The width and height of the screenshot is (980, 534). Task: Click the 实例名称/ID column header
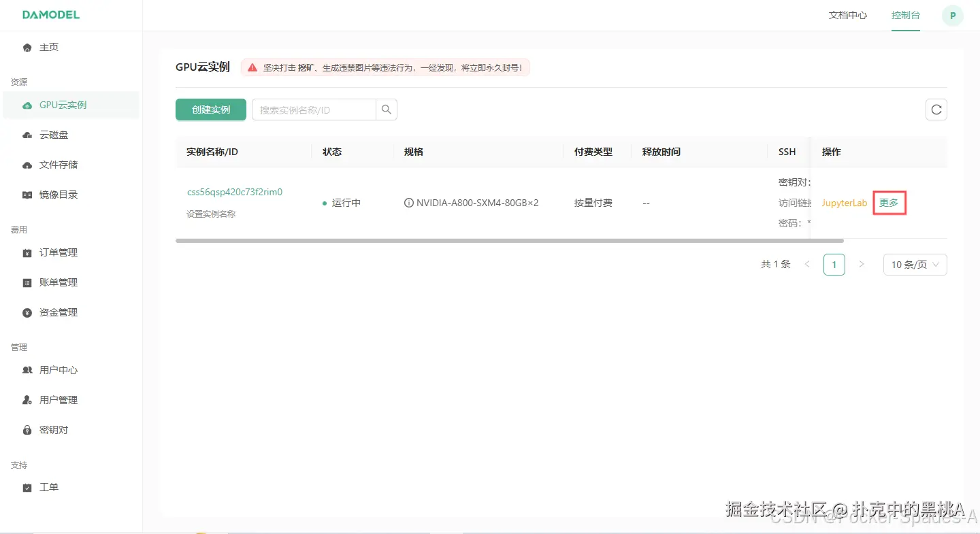click(212, 152)
